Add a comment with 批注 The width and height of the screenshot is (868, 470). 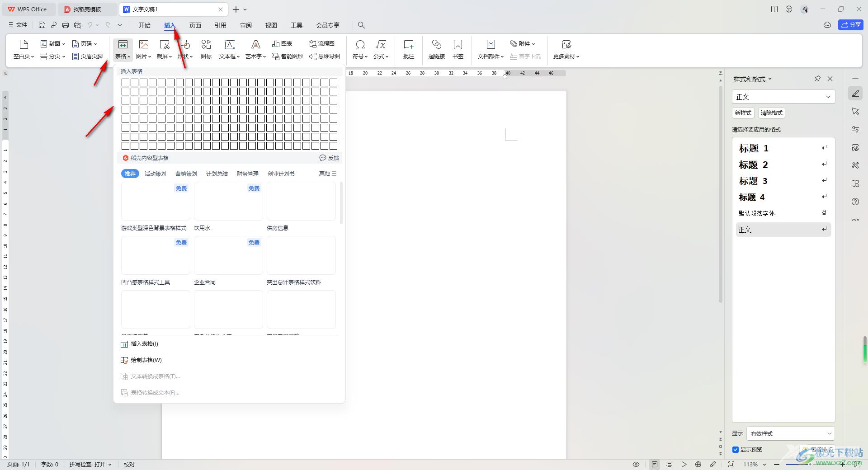click(x=409, y=49)
